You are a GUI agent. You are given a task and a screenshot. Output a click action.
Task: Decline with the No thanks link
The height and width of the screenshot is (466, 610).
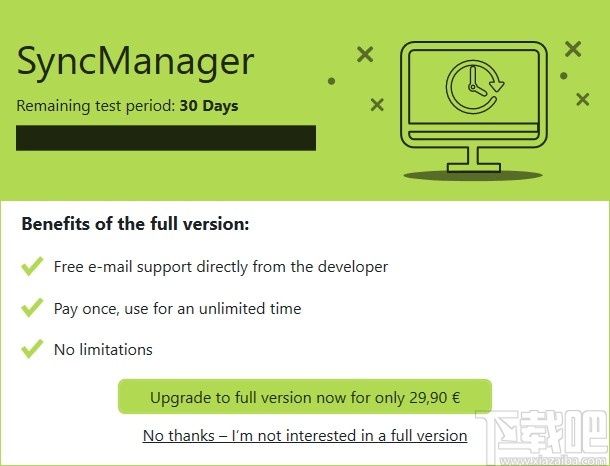[305, 436]
